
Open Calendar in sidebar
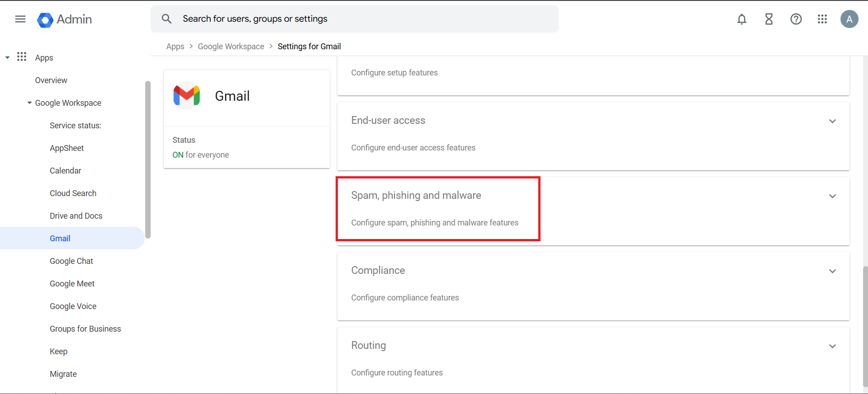[66, 171]
